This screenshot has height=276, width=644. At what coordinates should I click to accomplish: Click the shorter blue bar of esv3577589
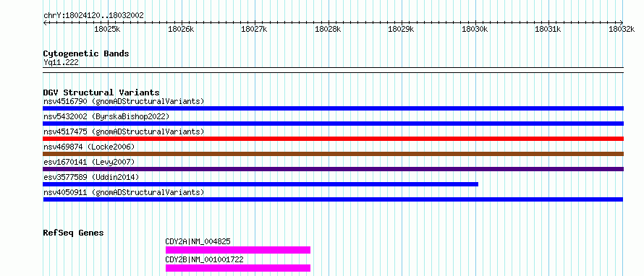[260, 184]
